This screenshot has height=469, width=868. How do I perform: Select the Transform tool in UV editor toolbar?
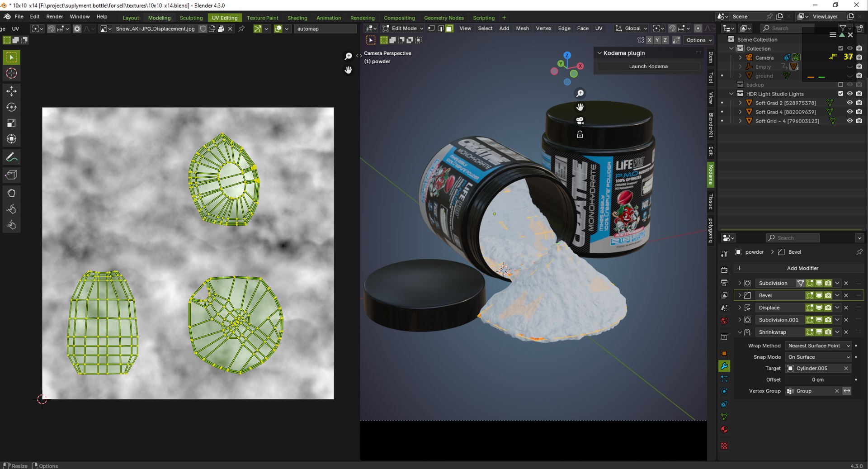point(11,139)
